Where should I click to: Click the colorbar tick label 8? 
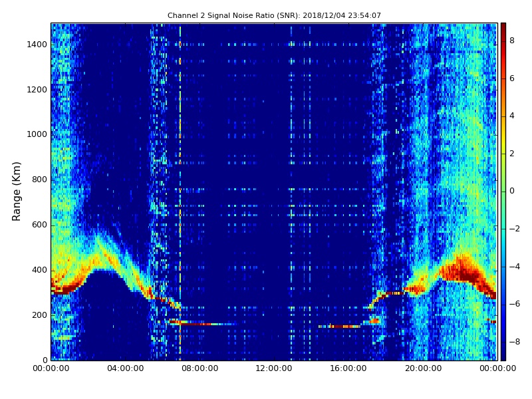[511, 41]
